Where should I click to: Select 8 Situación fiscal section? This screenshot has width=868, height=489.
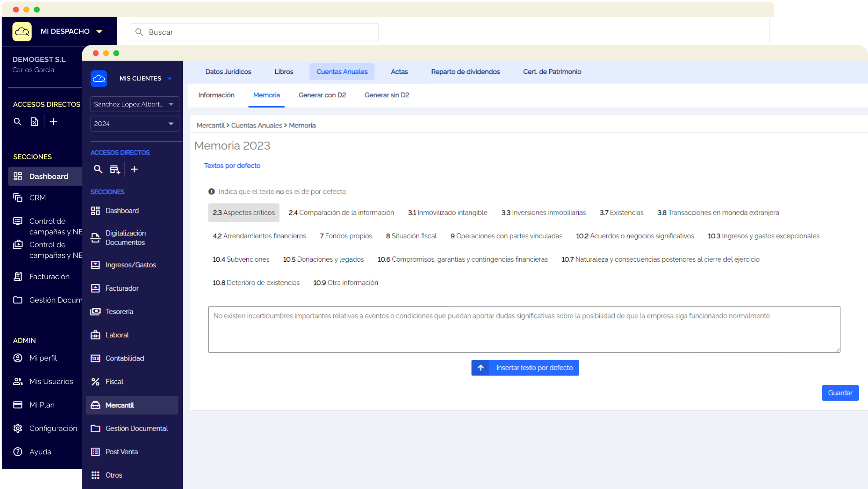click(x=411, y=236)
